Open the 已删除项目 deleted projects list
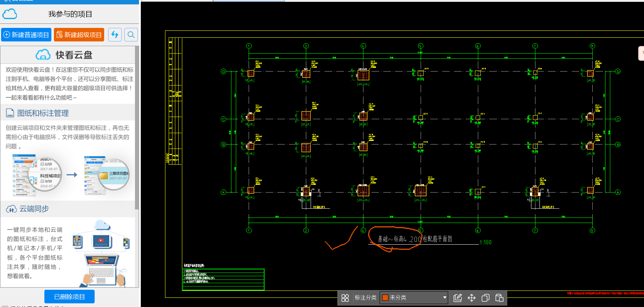 tap(69, 297)
